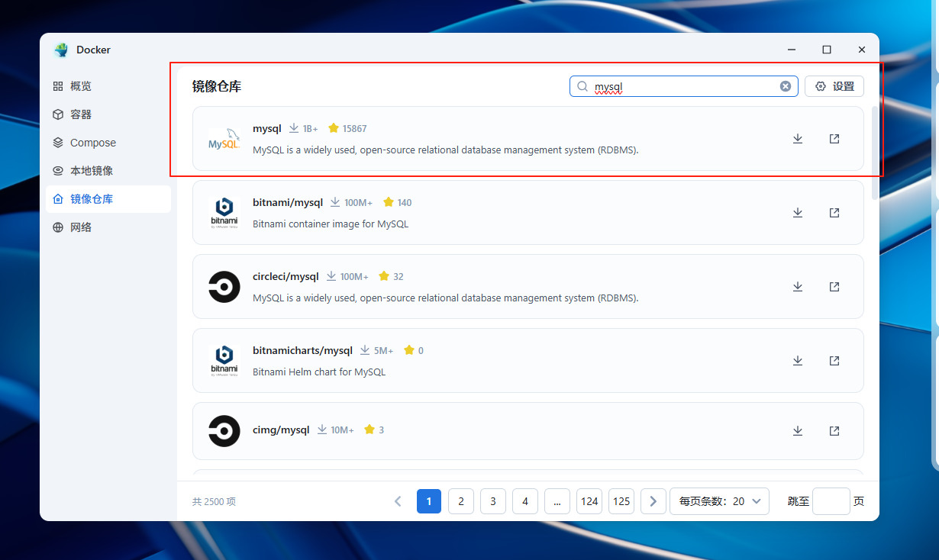Click the cimg/mysql logo
The width and height of the screenshot is (939, 560).
(x=224, y=431)
